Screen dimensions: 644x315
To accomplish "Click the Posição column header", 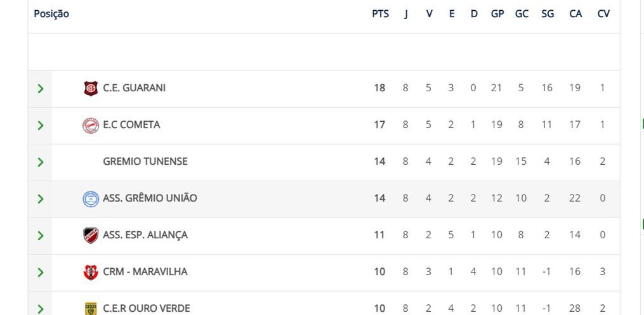I will click(51, 14).
